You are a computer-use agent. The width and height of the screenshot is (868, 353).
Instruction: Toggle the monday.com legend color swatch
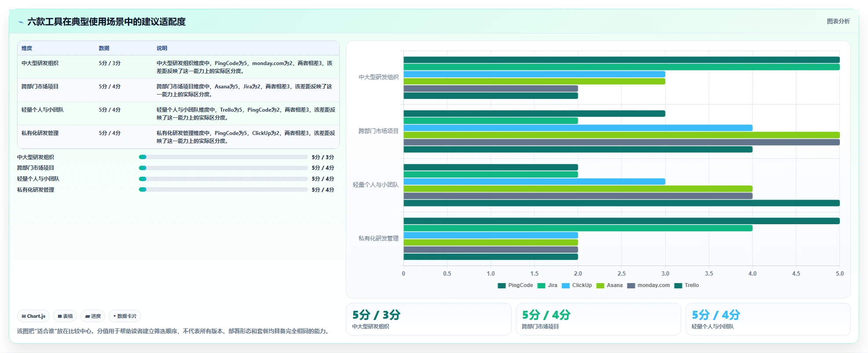point(631,286)
